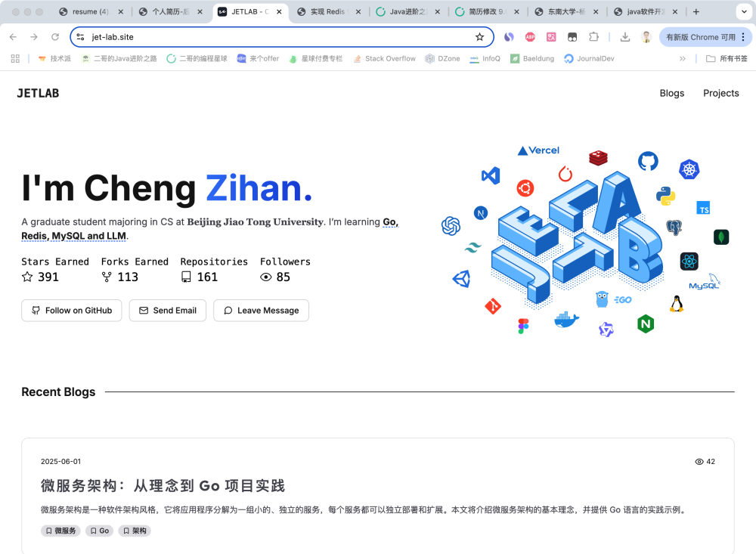Image resolution: width=756 pixels, height=554 pixels.
Task: Click the Vercel logo in the graphic
Action: pyautogui.click(x=538, y=150)
